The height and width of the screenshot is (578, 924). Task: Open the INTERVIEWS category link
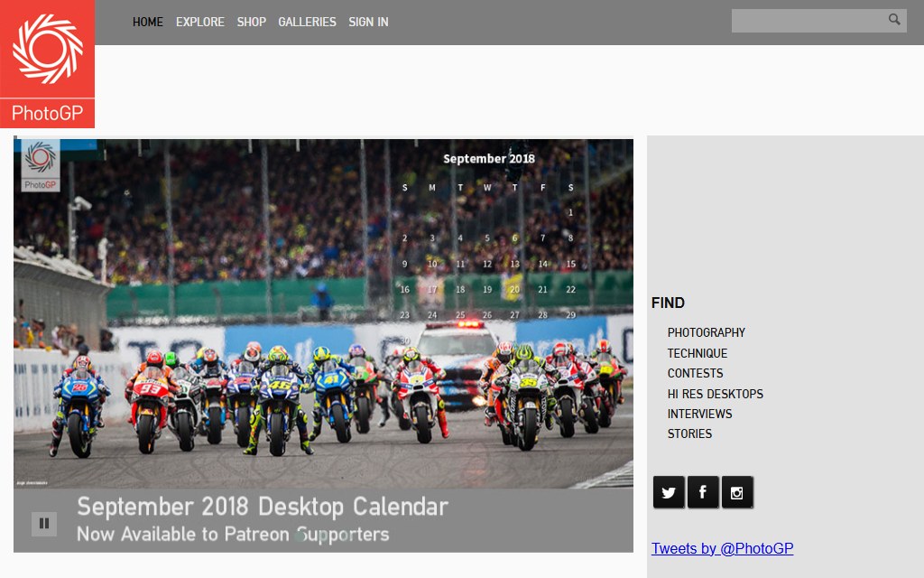pyautogui.click(x=700, y=414)
